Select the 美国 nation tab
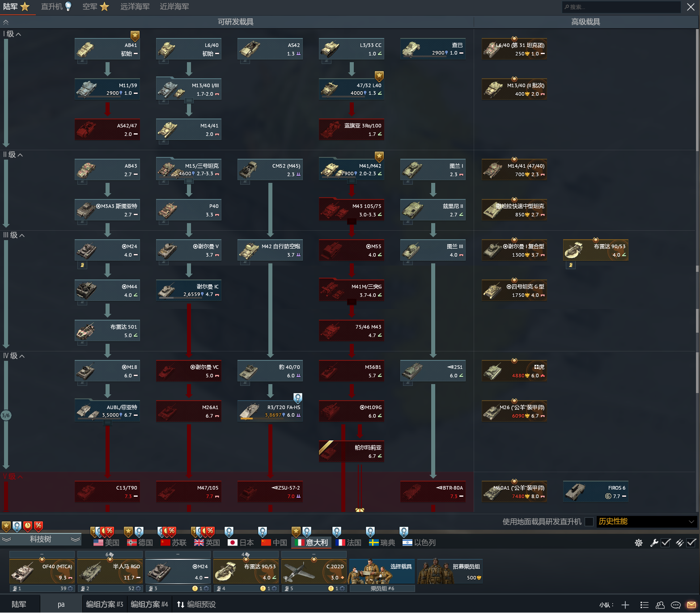The height and width of the screenshot is (613, 700). point(106,542)
